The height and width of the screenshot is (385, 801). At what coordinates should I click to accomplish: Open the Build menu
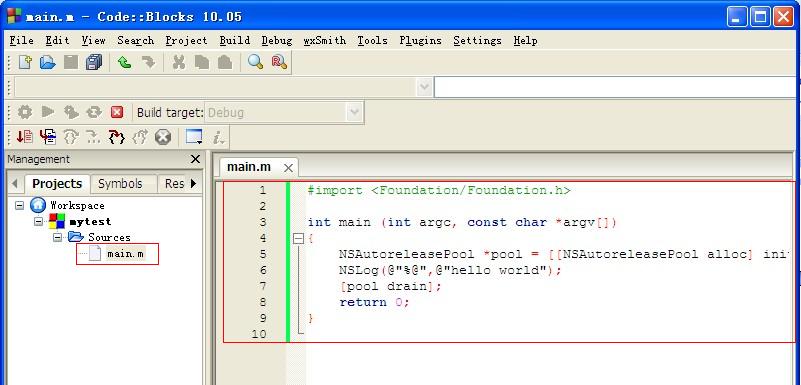click(234, 40)
